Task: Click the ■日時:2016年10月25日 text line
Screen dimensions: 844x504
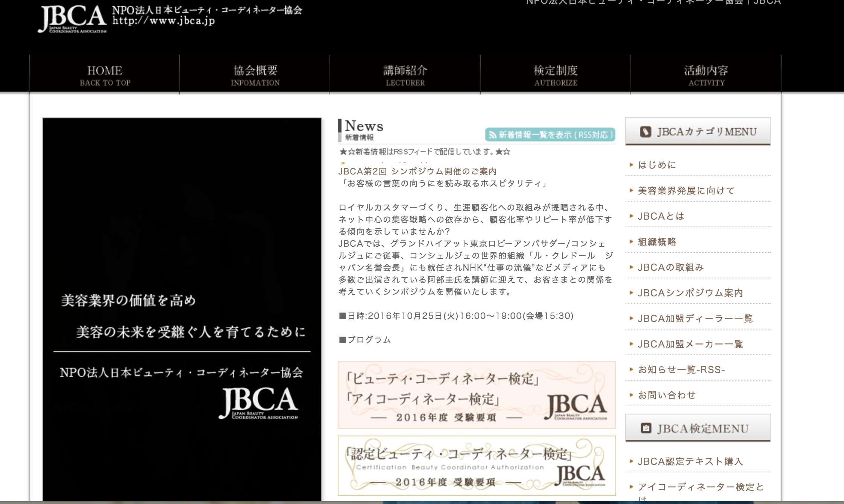Action: click(456, 316)
